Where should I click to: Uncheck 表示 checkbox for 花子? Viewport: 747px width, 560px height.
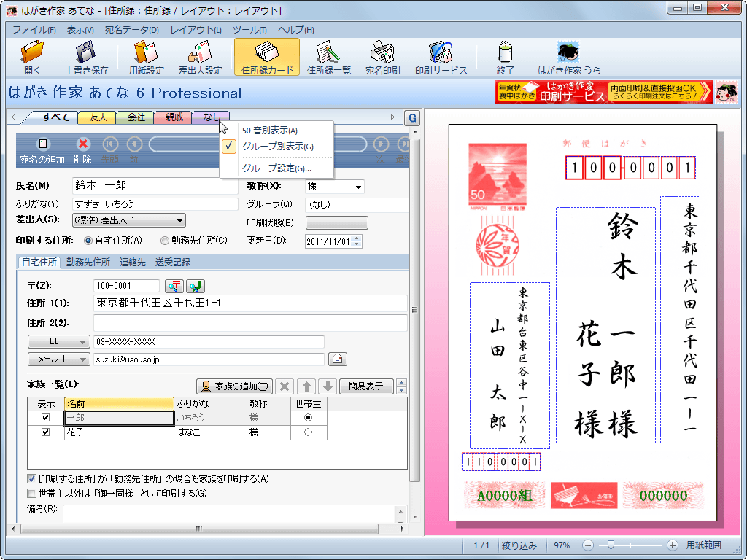pyautogui.click(x=46, y=432)
